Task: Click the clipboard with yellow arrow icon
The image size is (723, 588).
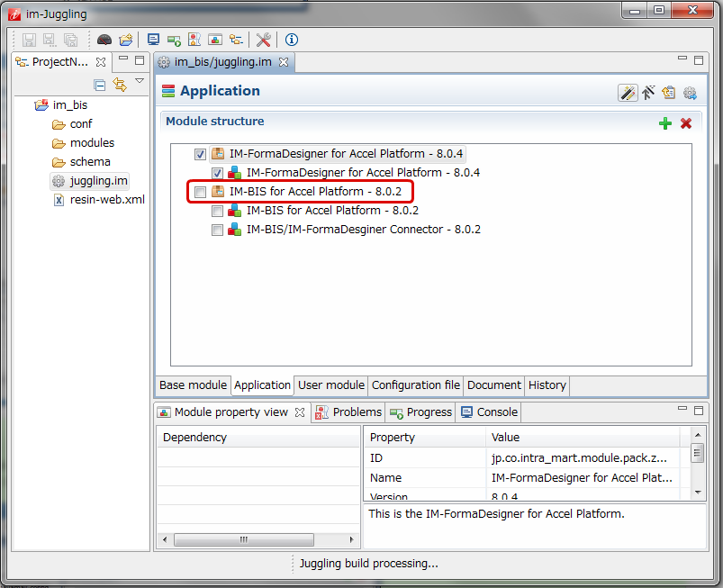Action: (x=669, y=93)
